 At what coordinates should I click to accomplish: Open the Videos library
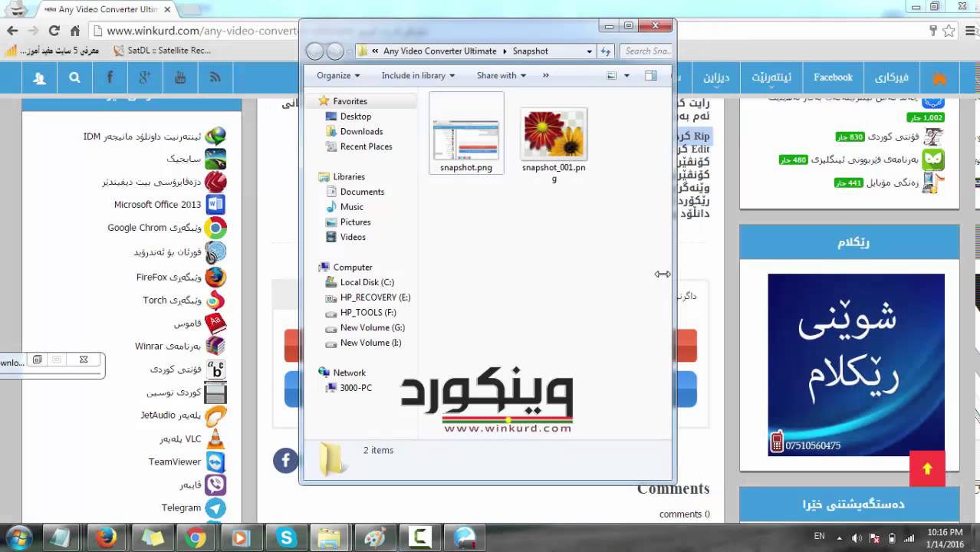(x=353, y=237)
